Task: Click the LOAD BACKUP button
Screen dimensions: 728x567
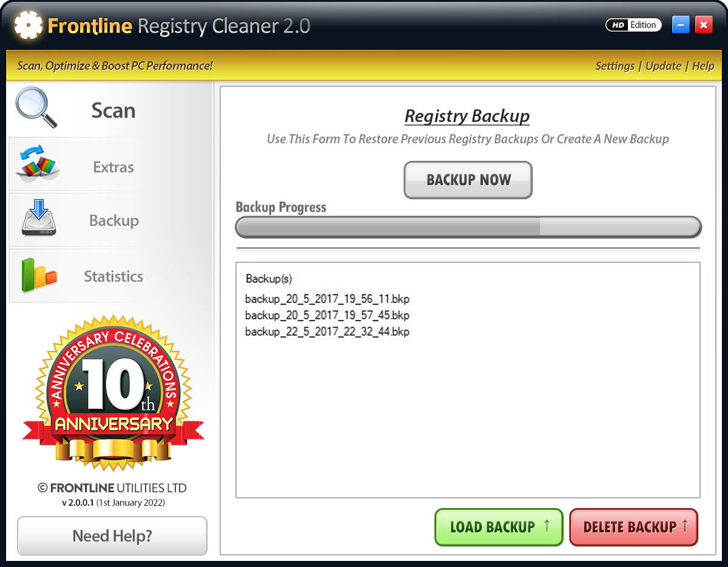Action: tap(499, 527)
